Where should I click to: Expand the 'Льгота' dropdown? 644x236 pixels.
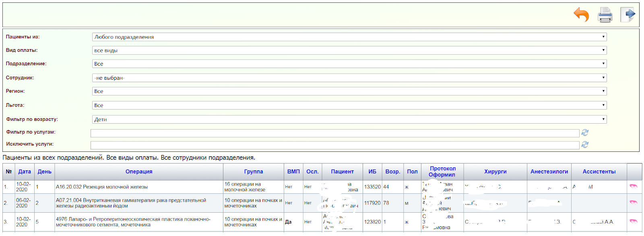[x=349, y=105]
